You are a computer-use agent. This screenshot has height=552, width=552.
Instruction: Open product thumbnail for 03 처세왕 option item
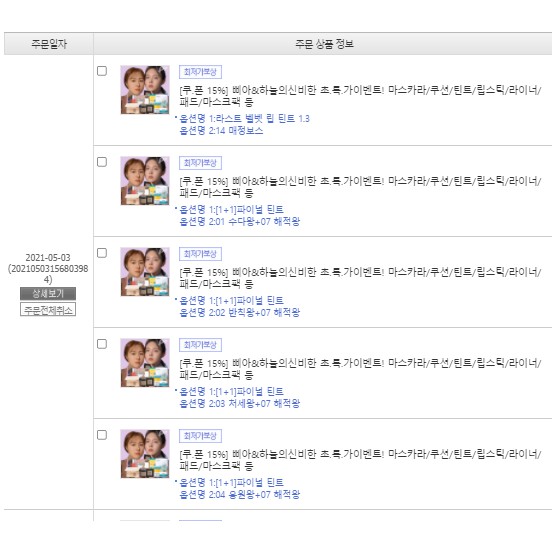[145, 363]
